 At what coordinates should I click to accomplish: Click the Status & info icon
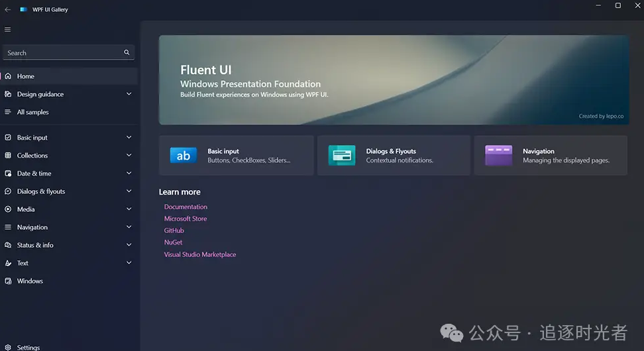[x=8, y=245]
